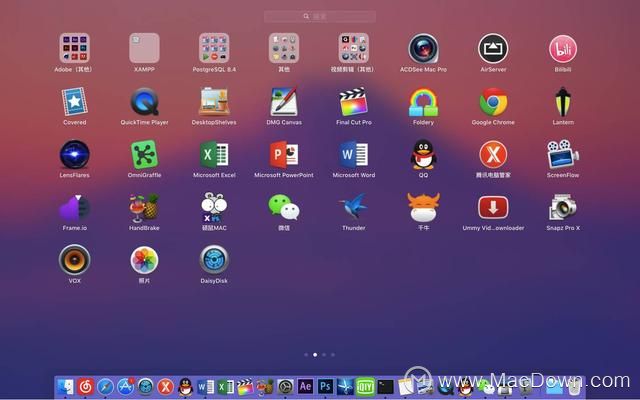Open the Lantern app

(563, 101)
